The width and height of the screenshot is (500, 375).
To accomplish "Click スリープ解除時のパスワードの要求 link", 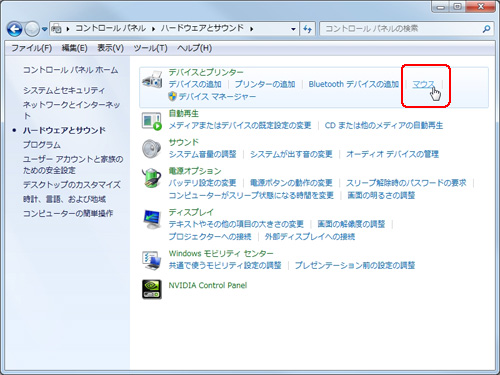I will click(406, 183).
